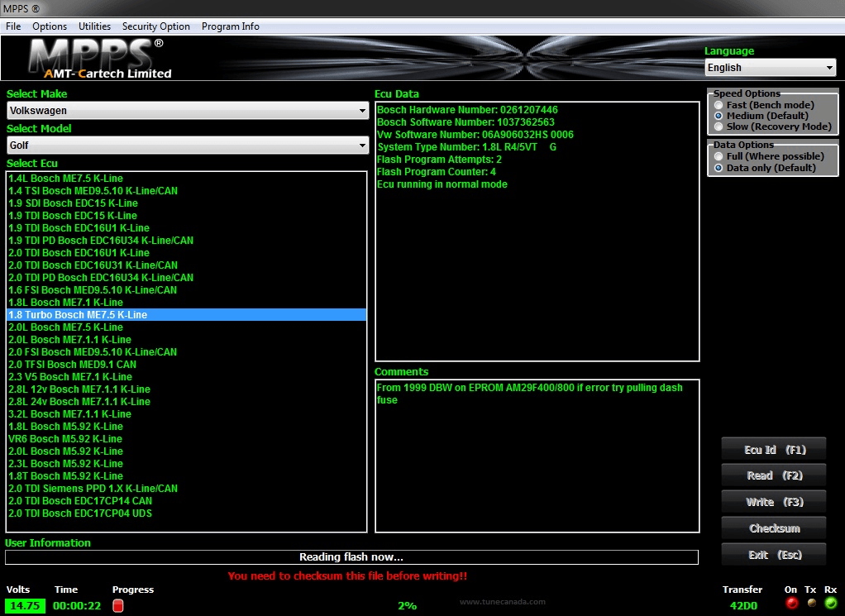
Task: Click the MPPS AMT-Cartech logo
Action: 95,58
